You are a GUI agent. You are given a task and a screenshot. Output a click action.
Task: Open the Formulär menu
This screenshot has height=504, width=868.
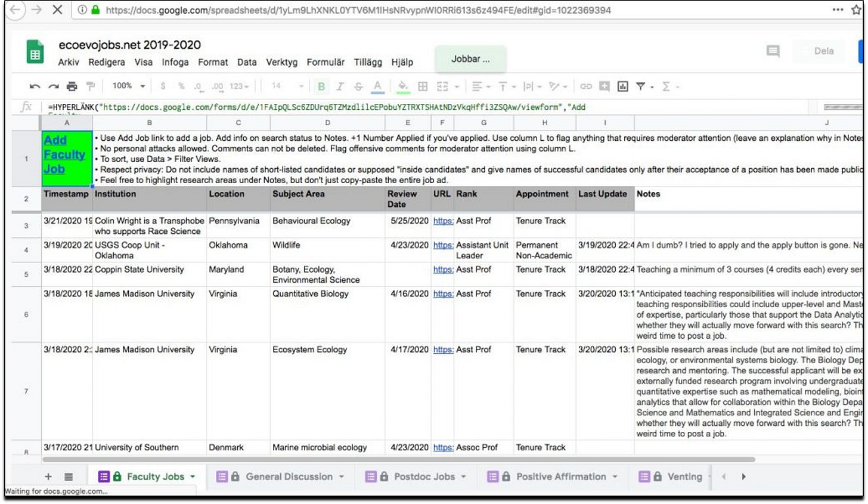(325, 62)
